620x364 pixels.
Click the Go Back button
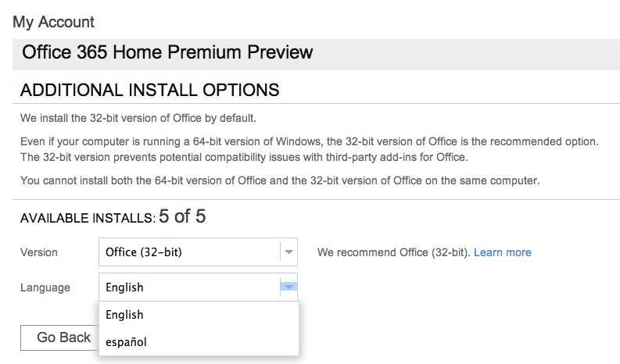(x=60, y=337)
